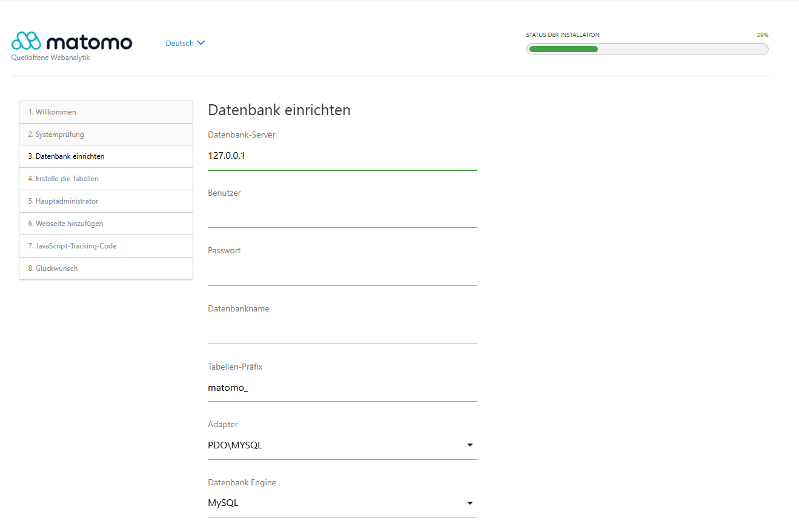The width and height of the screenshot is (799, 532).
Task: Select step 6. Webseite hinzufügen
Action: point(106,224)
